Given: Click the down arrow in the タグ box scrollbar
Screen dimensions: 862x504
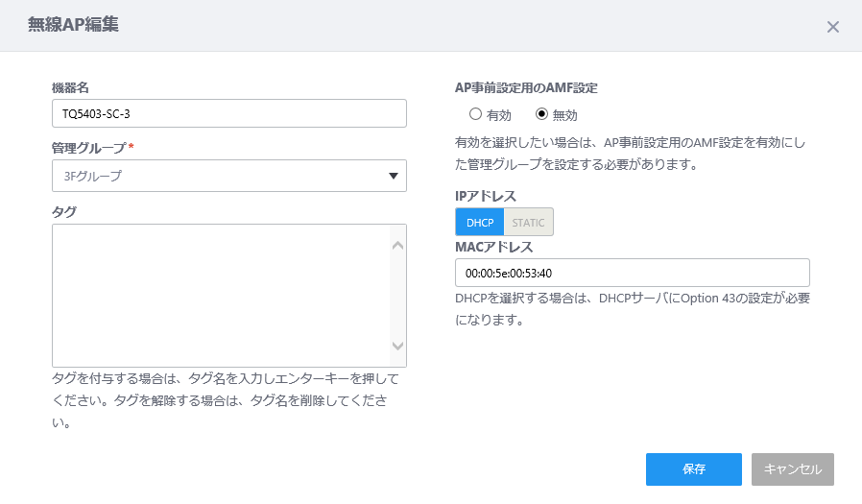Looking at the screenshot, I should tap(398, 346).
